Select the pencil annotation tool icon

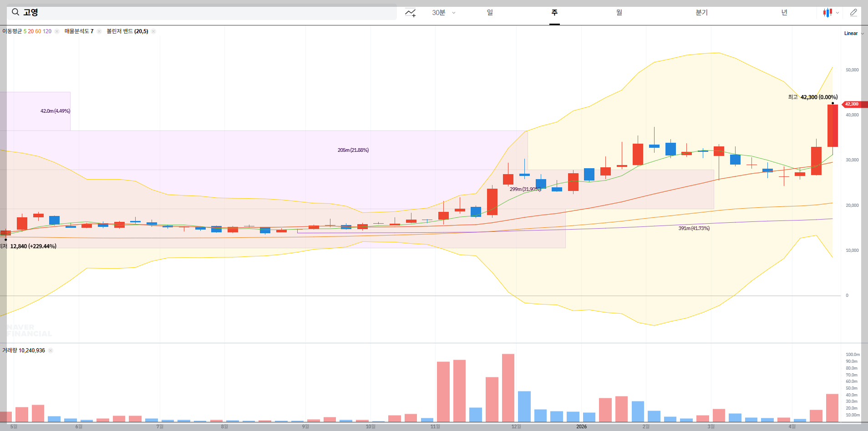(x=853, y=12)
